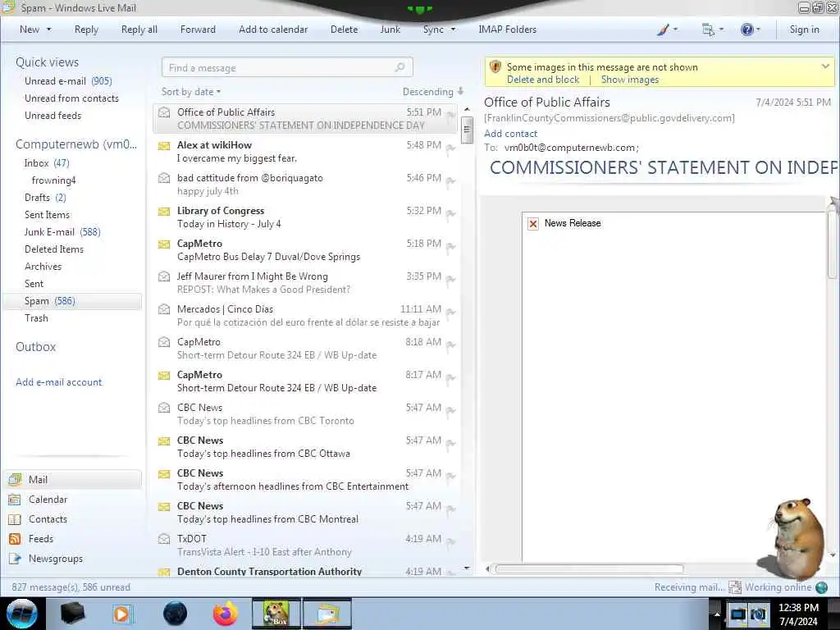This screenshot has height=630, width=840.
Task: Switch to Mail view icon
Action: pos(15,479)
